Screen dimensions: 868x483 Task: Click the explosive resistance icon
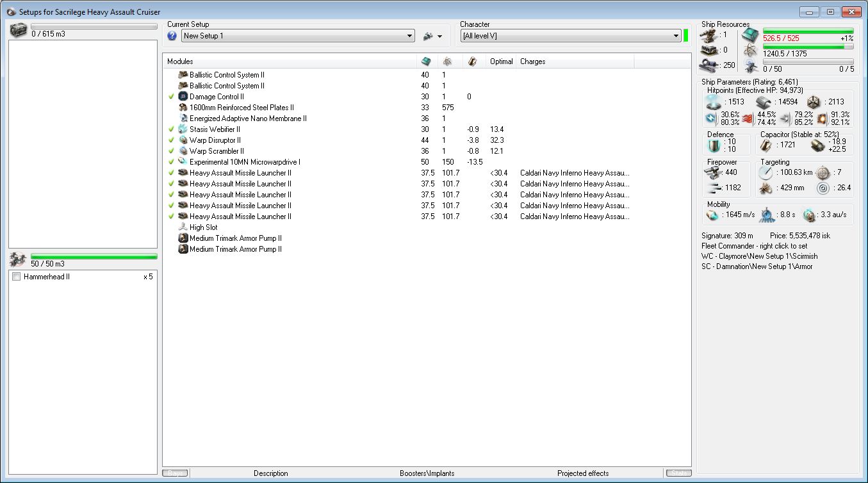(822, 119)
